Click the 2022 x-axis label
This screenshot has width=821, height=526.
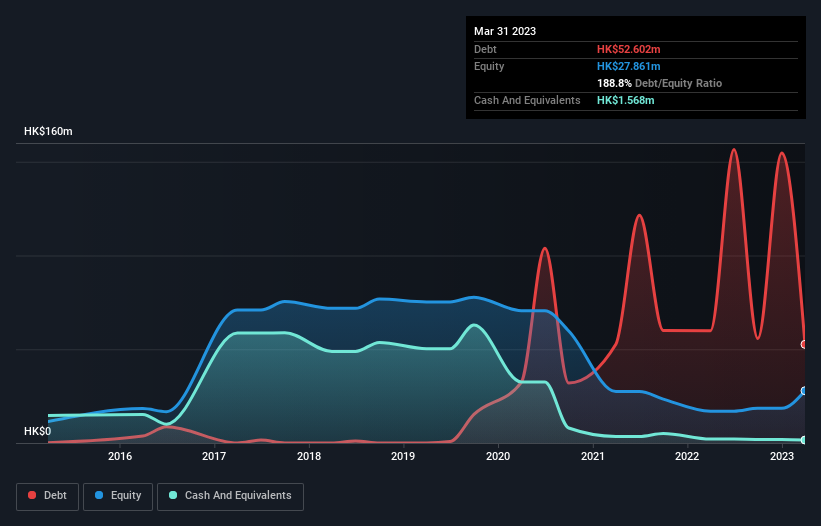coord(687,456)
